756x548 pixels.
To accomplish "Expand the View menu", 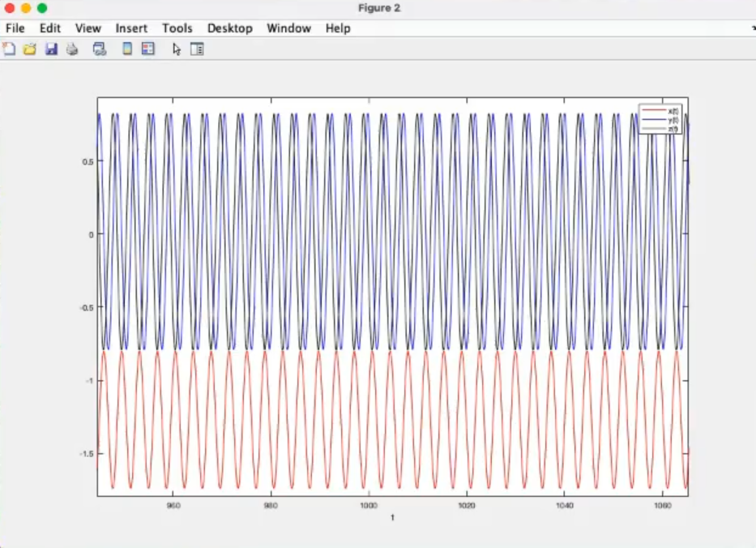I will pos(88,28).
